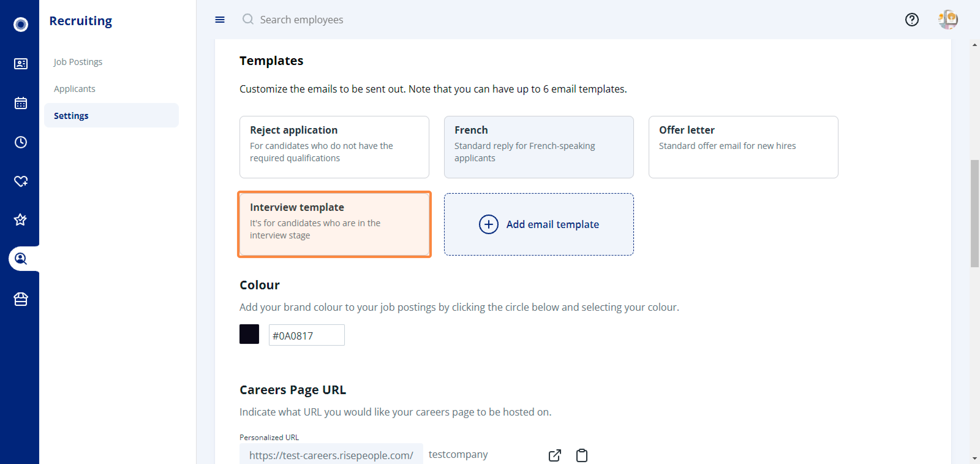This screenshot has width=980, height=464.
Task: Click the Templates section heading
Action: pos(271,60)
